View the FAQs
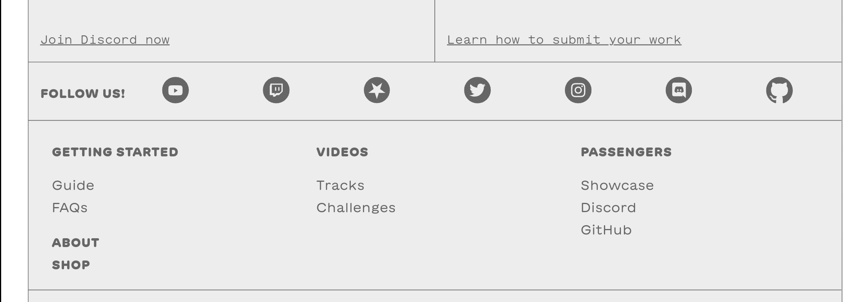The height and width of the screenshot is (302, 868). [x=70, y=208]
